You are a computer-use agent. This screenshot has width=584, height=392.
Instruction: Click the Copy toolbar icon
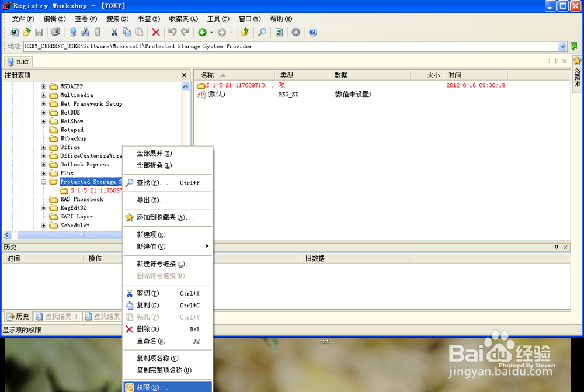(127, 32)
